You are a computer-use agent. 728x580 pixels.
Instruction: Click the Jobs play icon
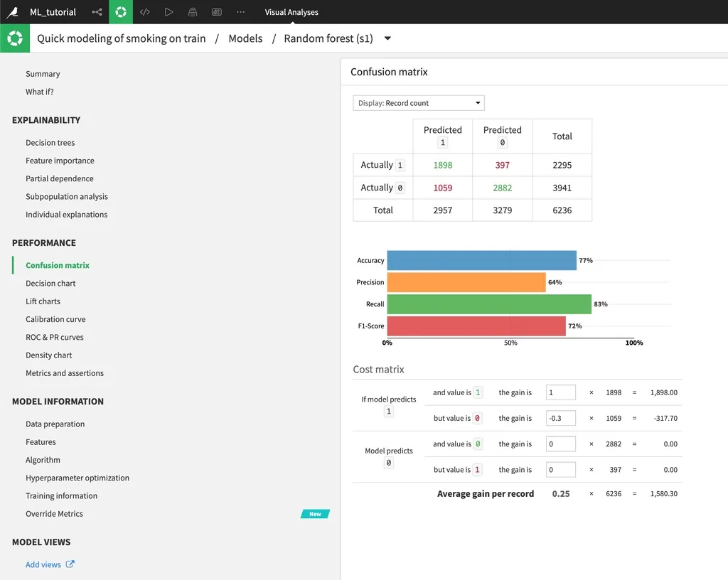coord(168,12)
